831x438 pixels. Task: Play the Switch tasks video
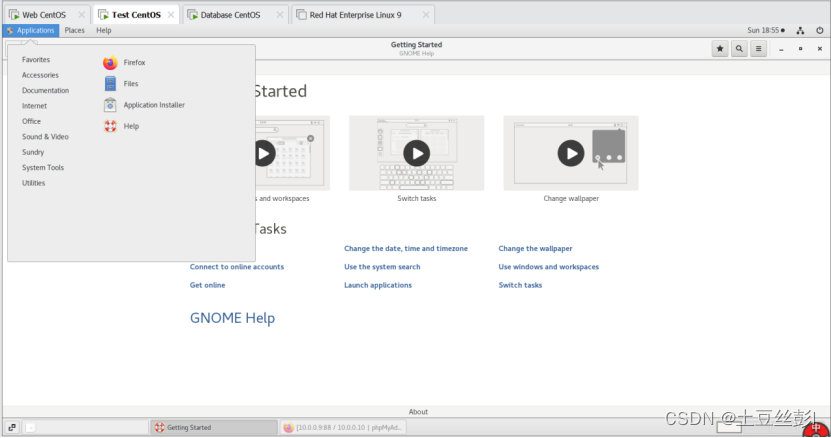click(417, 153)
